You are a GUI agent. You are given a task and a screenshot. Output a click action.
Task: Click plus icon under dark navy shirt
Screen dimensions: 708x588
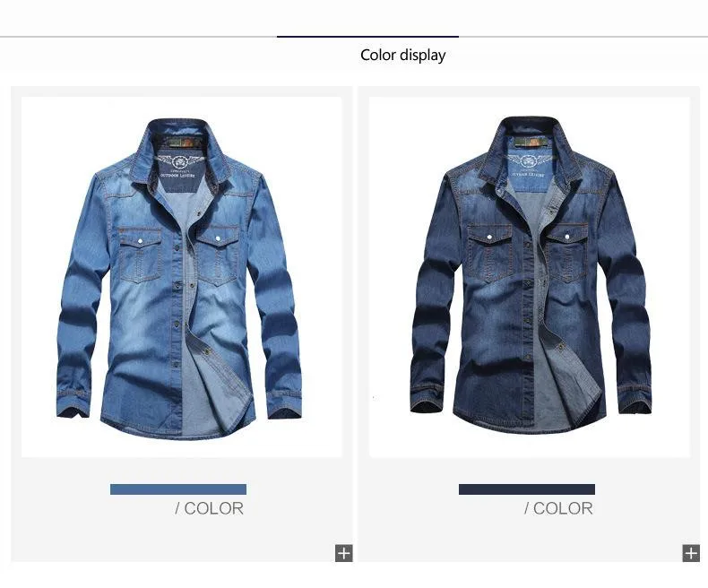point(691,553)
